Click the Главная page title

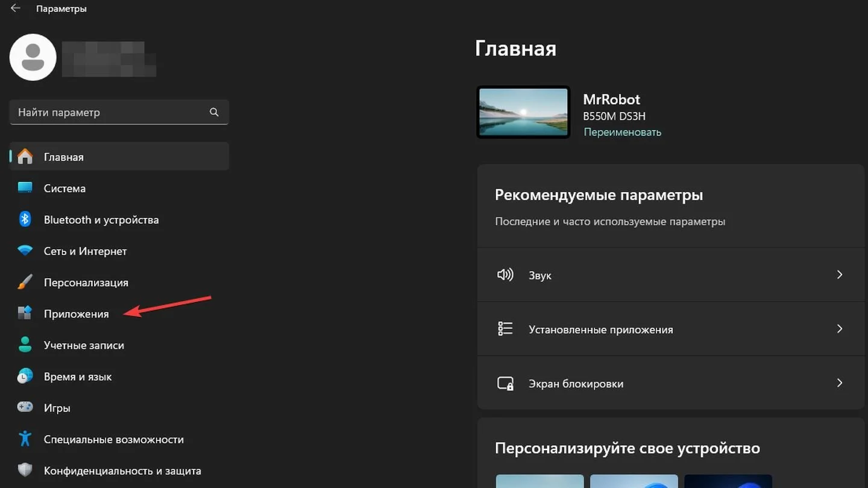pos(515,48)
